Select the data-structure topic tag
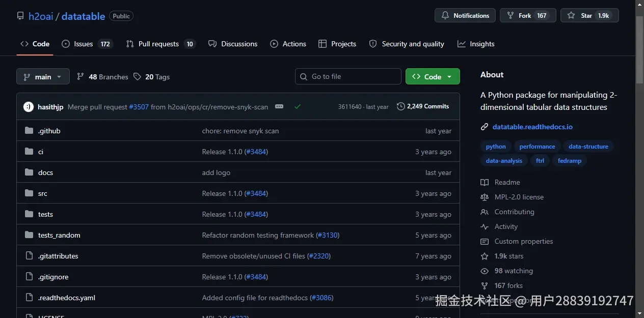This screenshot has width=644, height=318. pyautogui.click(x=588, y=147)
